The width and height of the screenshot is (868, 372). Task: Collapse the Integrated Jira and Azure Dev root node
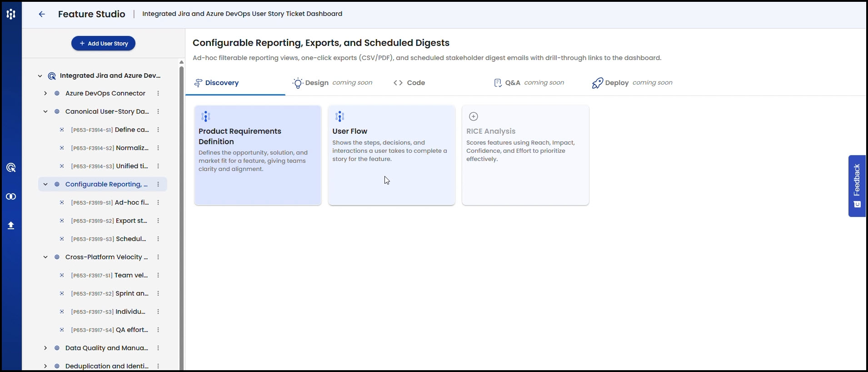[x=40, y=76]
